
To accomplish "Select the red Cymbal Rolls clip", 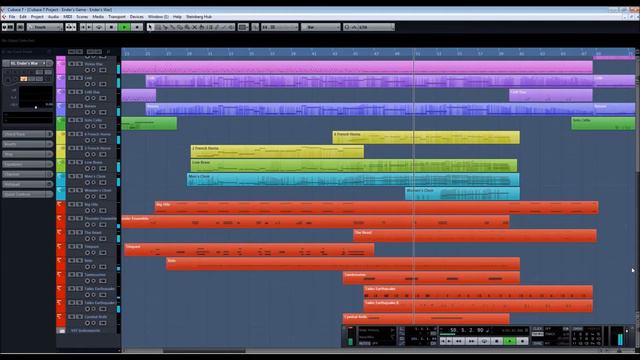I will [x=426, y=319].
